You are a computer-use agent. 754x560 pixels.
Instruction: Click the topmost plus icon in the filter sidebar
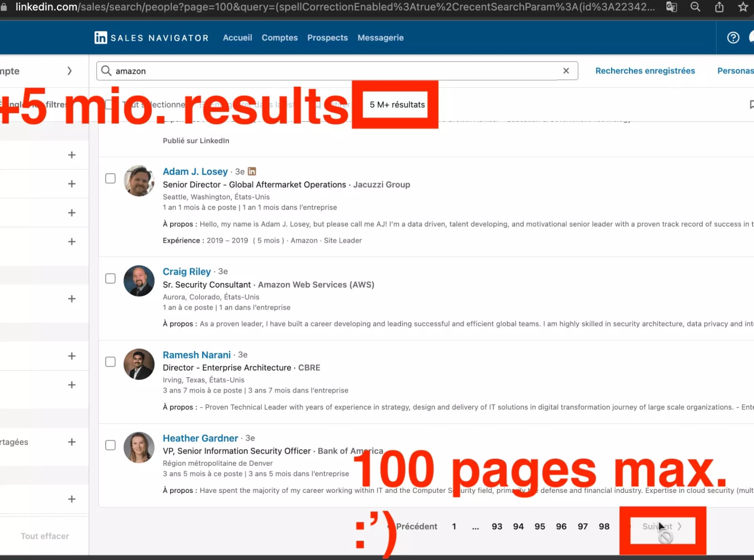pos(72,155)
